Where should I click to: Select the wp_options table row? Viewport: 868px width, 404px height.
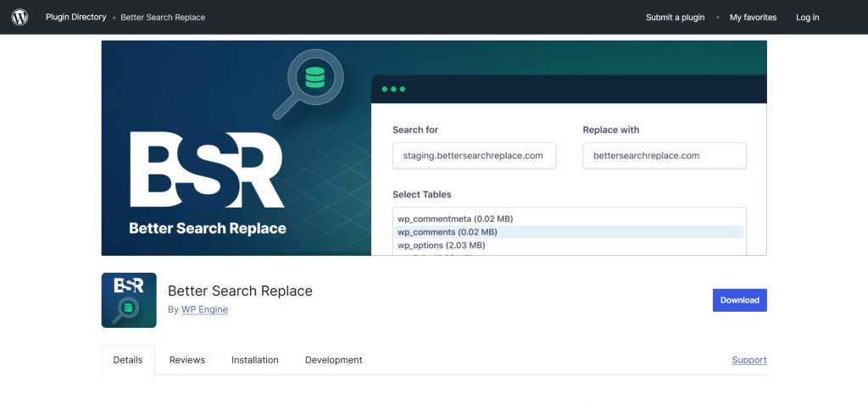[x=442, y=245]
